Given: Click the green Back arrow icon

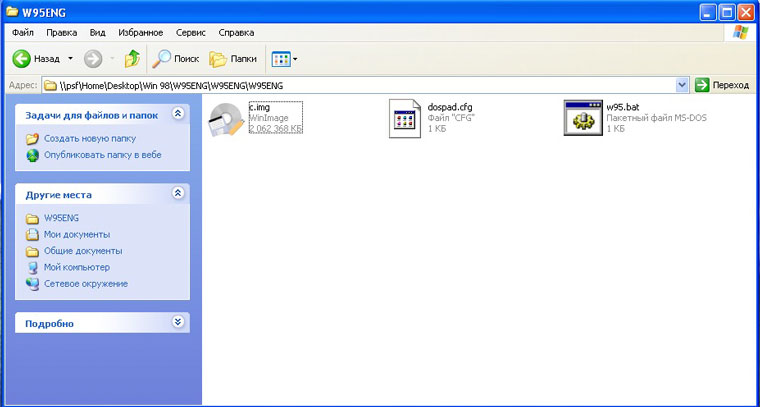Looking at the screenshot, I should coord(21,59).
